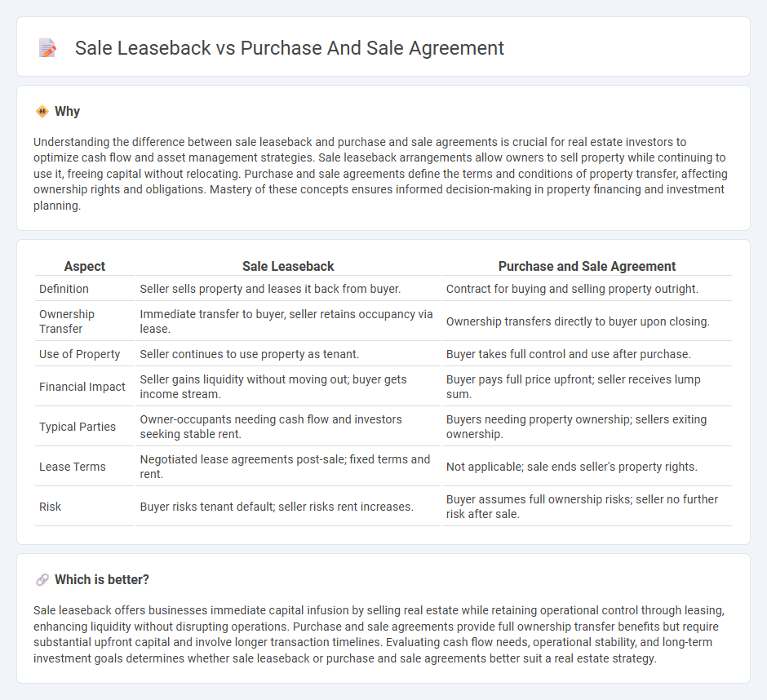Click the Risk row label
The image size is (767, 700).
50,507
